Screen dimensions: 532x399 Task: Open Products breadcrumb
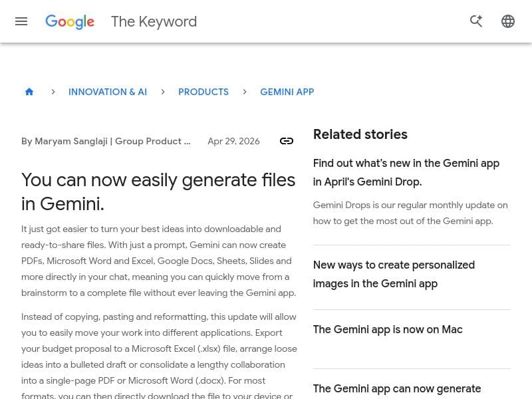point(203,92)
